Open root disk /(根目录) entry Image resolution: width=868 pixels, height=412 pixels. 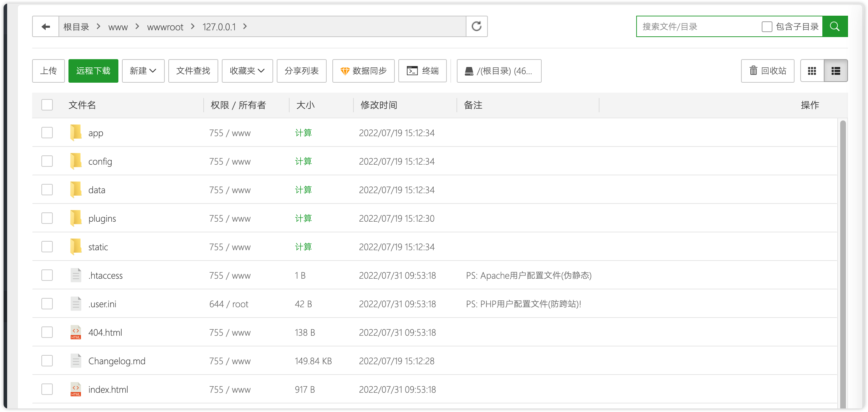pyautogui.click(x=499, y=71)
